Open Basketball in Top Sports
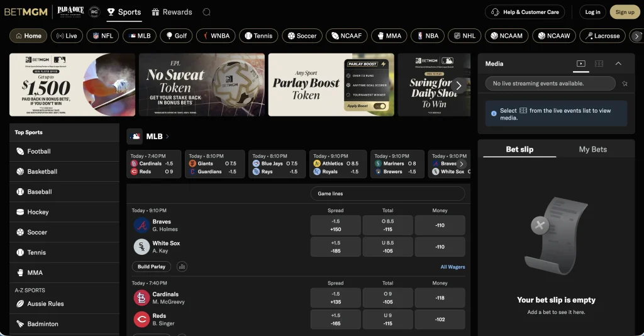The height and width of the screenshot is (336, 644). (x=65, y=172)
